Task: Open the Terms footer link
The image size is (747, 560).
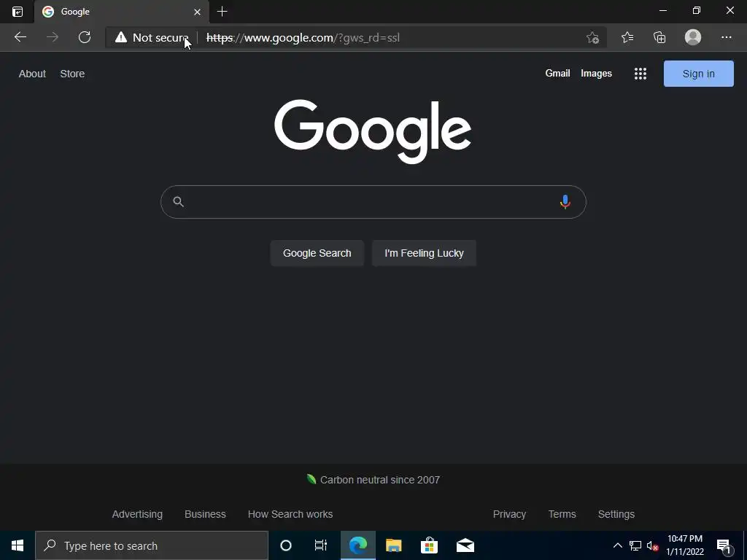Action: pyautogui.click(x=562, y=514)
